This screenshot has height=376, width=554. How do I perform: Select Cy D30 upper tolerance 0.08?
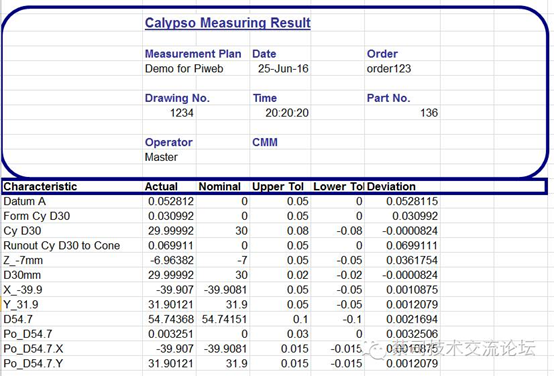(297, 231)
